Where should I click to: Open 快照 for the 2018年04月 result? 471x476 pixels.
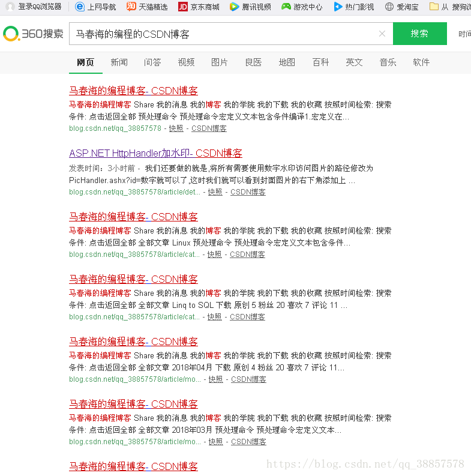pyautogui.click(x=216, y=379)
